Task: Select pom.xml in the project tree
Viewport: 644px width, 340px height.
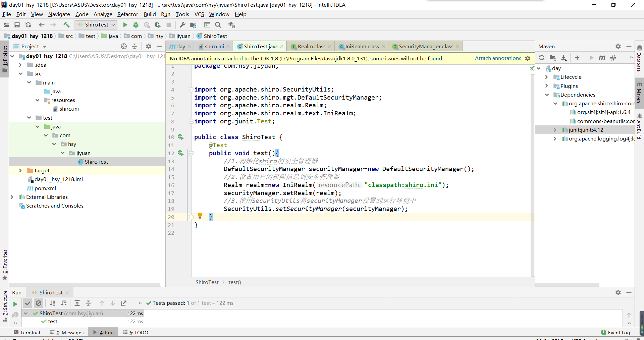Action: coord(45,188)
